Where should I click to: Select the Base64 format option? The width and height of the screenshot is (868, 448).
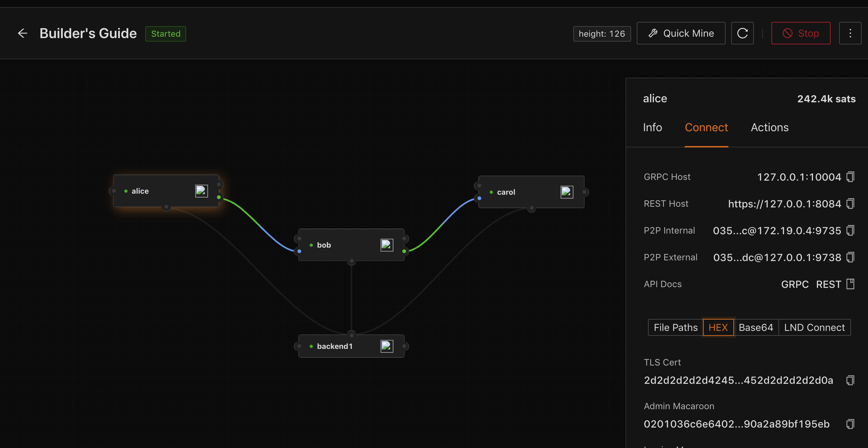(x=756, y=327)
